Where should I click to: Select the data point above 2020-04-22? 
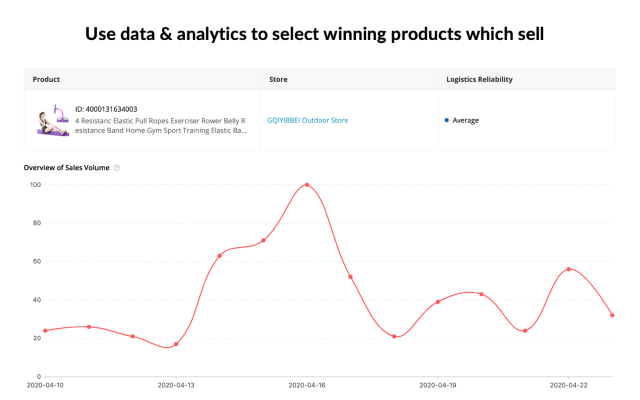[568, 269]
